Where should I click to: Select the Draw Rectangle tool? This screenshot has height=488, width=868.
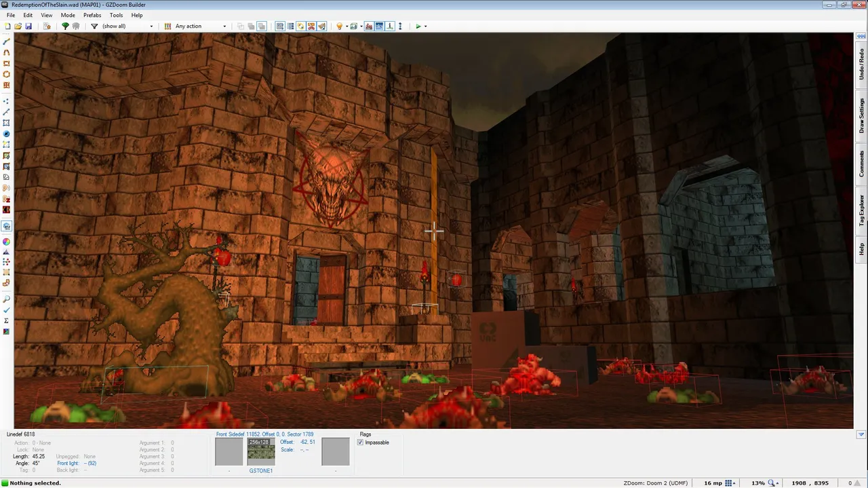coord(7,63)
